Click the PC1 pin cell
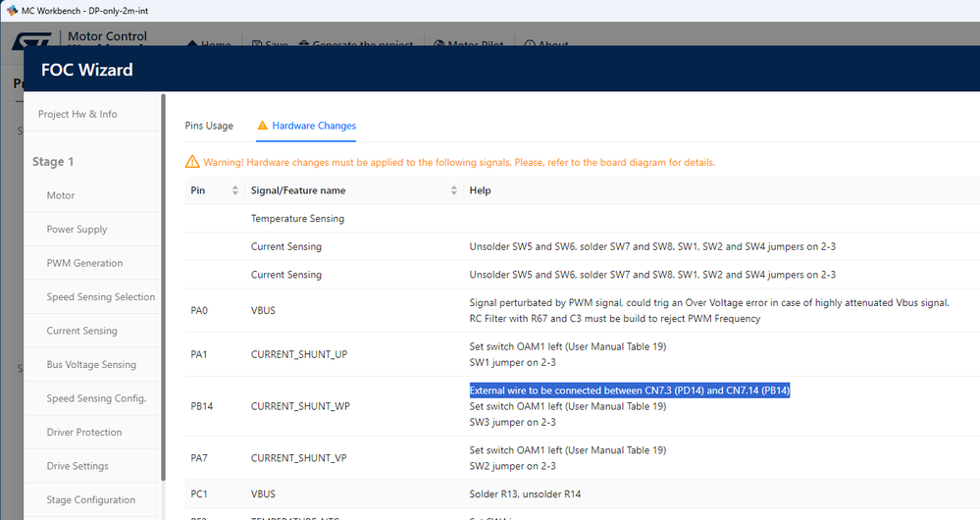This screenshot has height=520, width=980. pyautogui.click(x=199, y=494)
